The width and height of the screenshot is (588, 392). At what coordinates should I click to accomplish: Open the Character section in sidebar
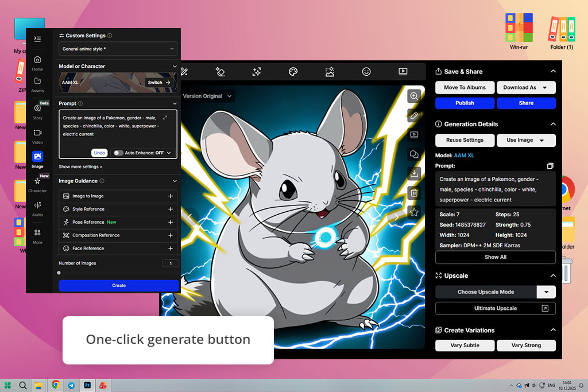point(37,184)
